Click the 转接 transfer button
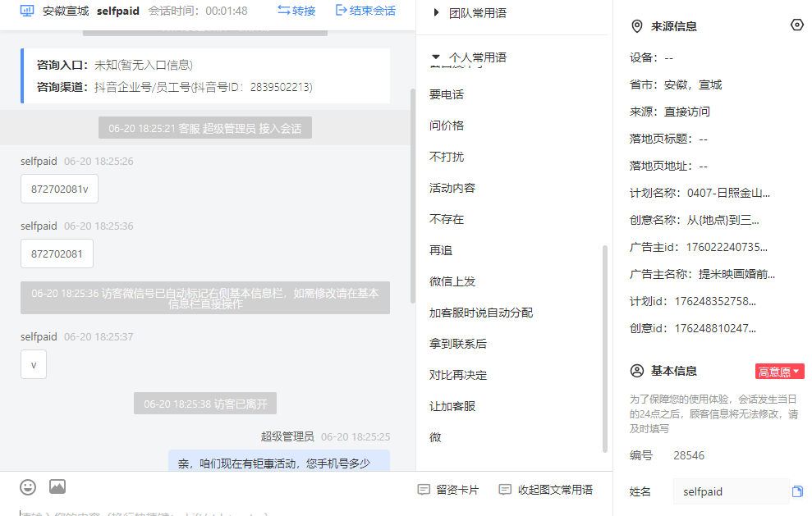The width and height of the screenshot is (812, 516). tap(296, 11)
